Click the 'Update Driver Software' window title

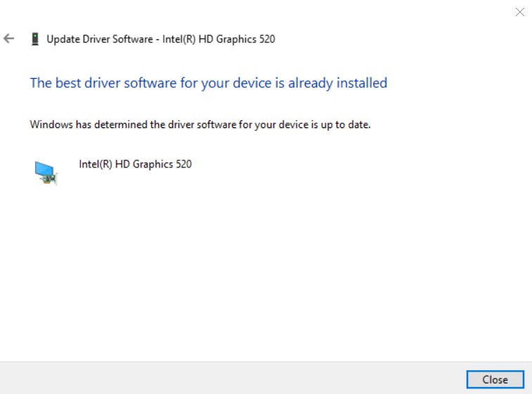161,39
